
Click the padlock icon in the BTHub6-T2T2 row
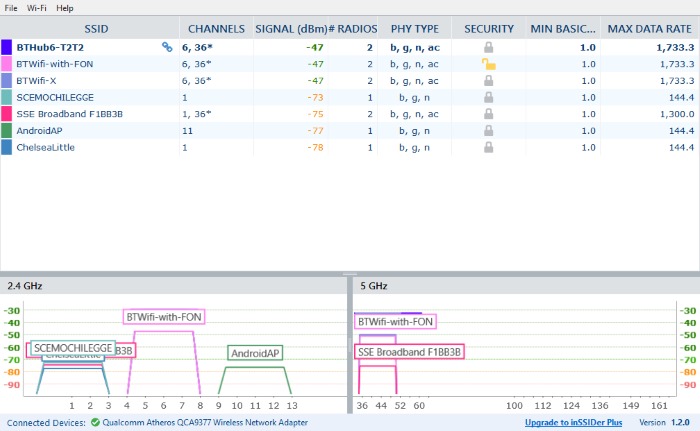pos(490,47)
